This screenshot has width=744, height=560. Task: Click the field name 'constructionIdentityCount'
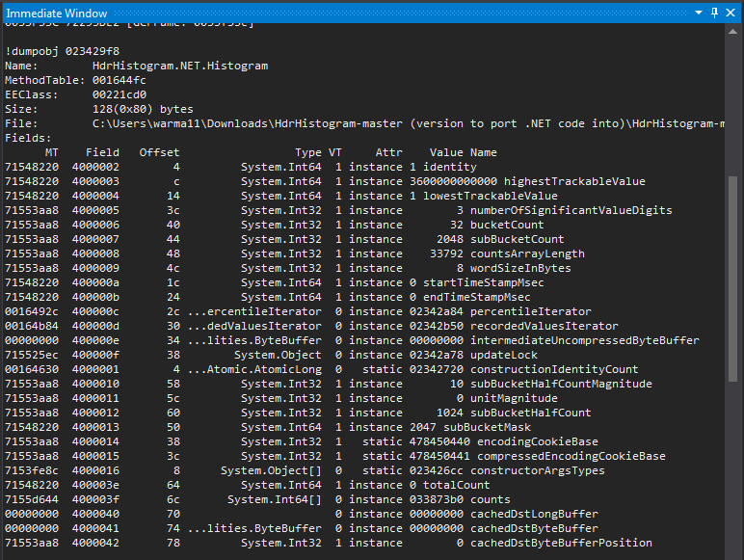(554, 370)
